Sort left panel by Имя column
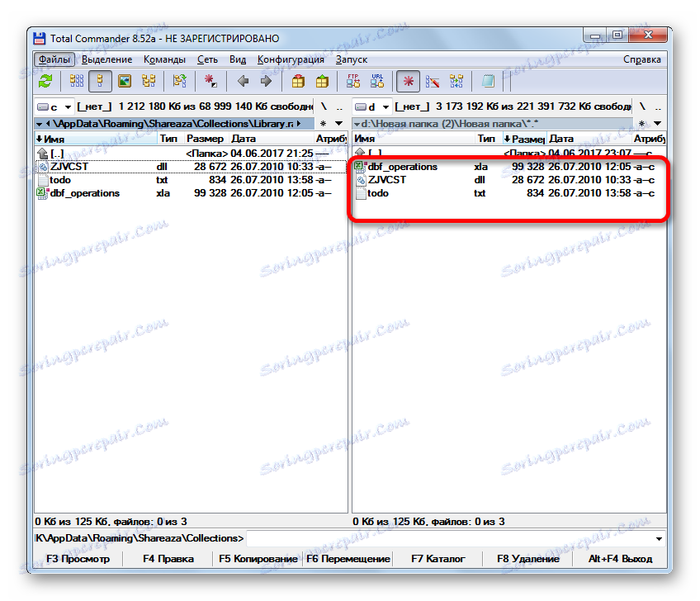 click(96, 139)
